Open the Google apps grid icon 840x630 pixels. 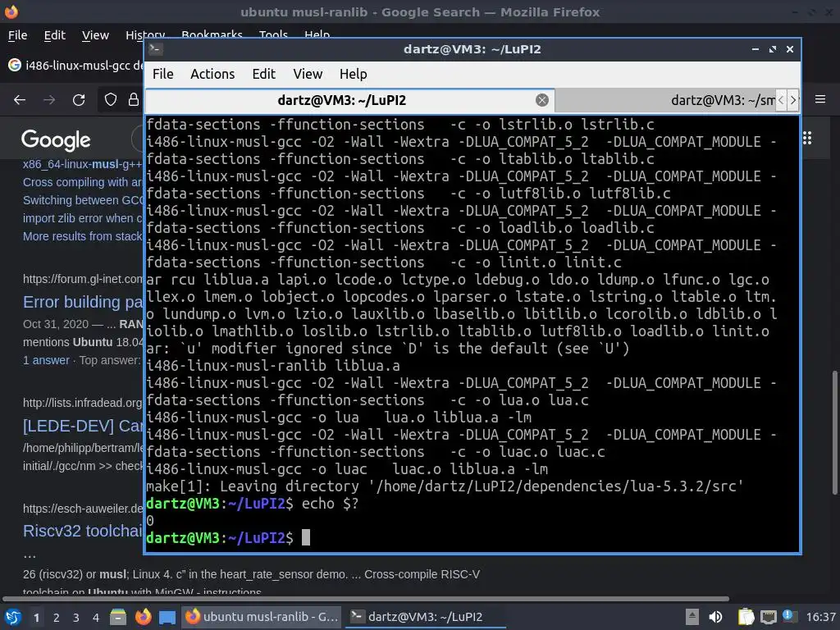(x=807, y=138)
